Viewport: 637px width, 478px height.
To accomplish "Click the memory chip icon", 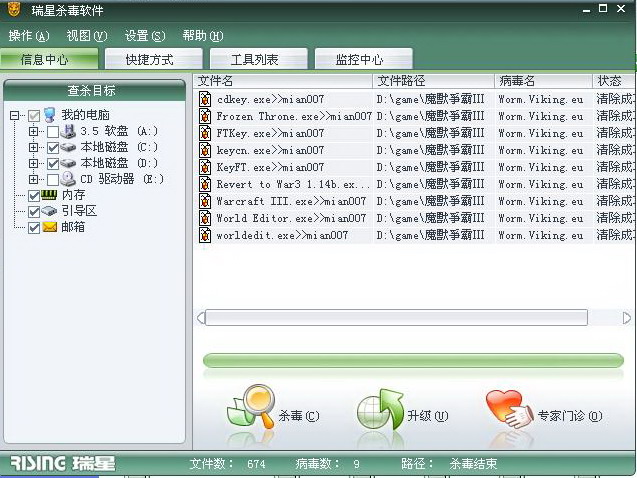I will click(x=49, y=195).
